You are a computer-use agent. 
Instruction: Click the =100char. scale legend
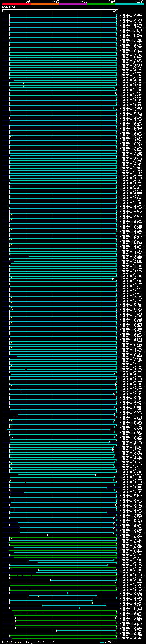coord(109,642)
